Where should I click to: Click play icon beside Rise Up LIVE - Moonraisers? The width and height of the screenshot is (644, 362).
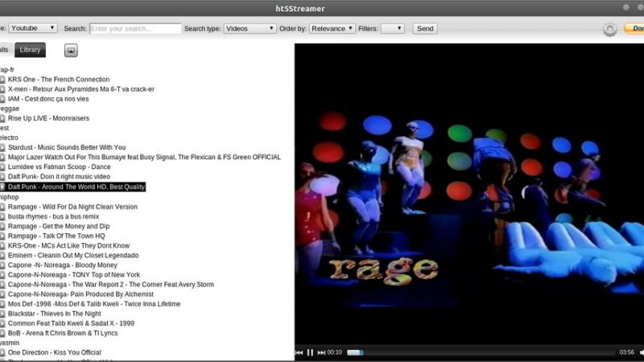coord(3,118)
